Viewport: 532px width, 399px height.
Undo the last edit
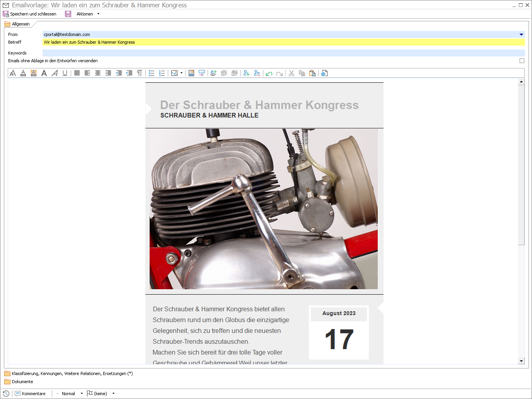coord(269,73)
